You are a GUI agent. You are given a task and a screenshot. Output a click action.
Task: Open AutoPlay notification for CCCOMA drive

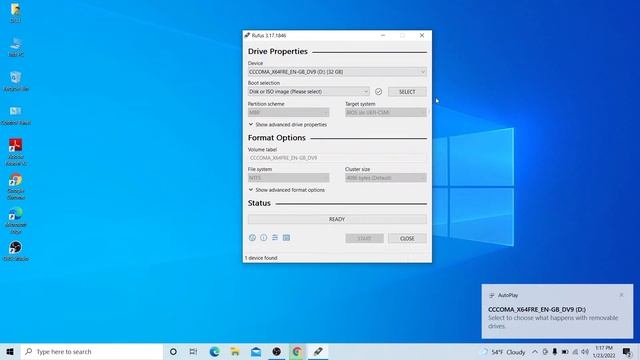(x=558, y=311)
